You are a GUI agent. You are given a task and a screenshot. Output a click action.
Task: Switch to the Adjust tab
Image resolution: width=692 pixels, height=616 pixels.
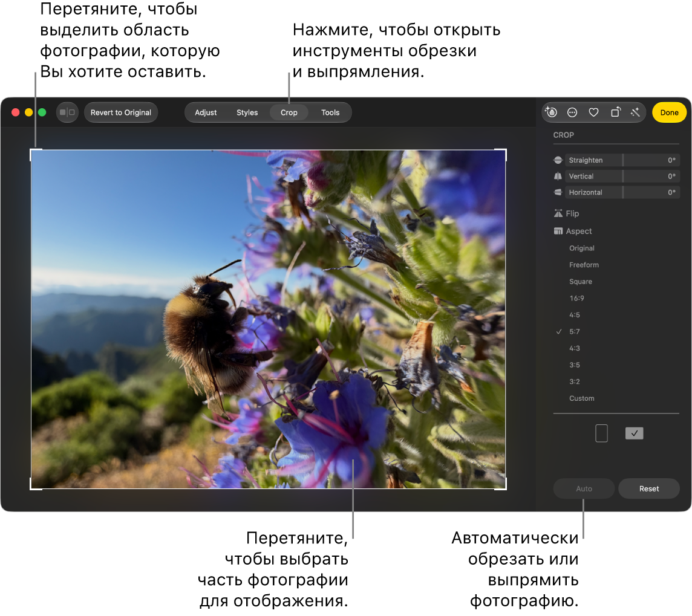click(206, 112)
